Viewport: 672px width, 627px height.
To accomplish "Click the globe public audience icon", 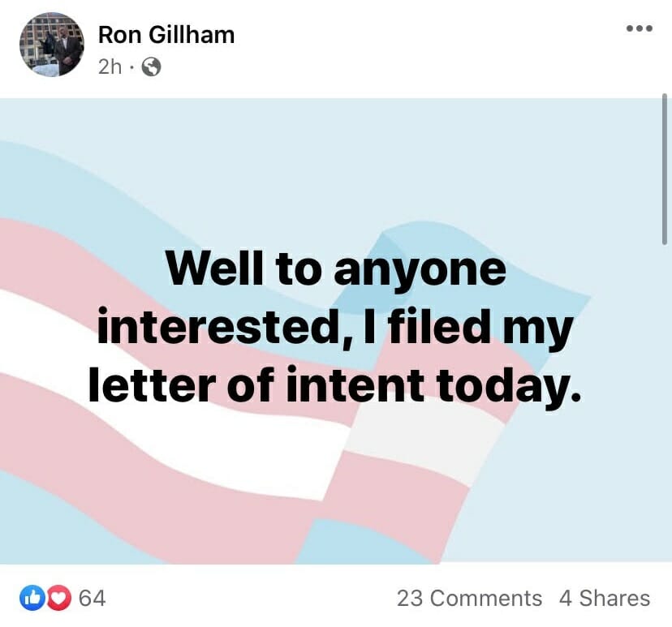I will 151,67.
